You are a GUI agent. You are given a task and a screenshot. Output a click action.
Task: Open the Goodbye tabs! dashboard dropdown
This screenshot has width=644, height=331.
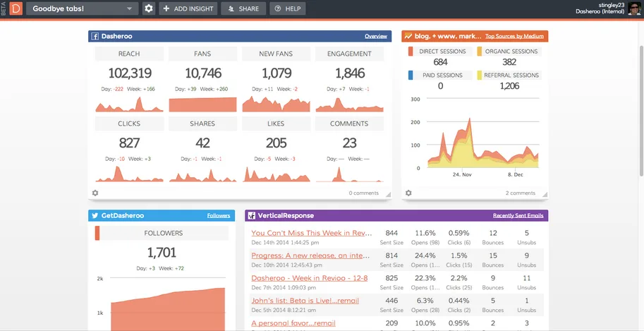(x=83, y=8)
